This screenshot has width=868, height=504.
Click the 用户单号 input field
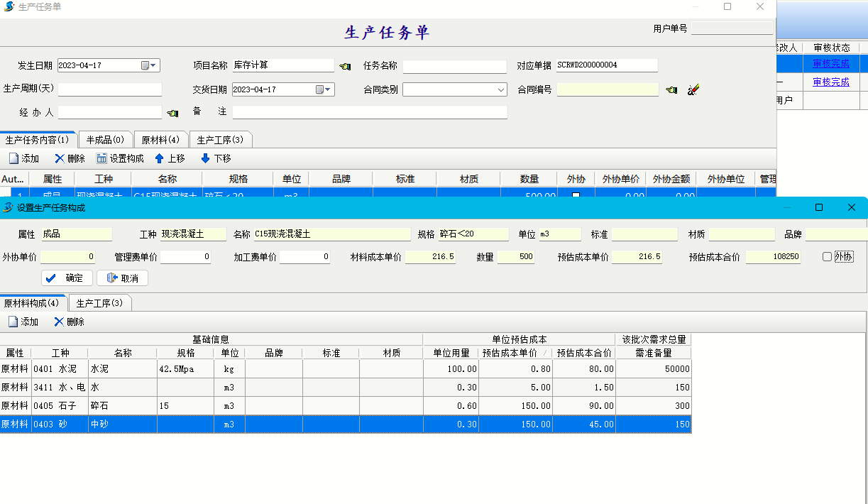732,28
